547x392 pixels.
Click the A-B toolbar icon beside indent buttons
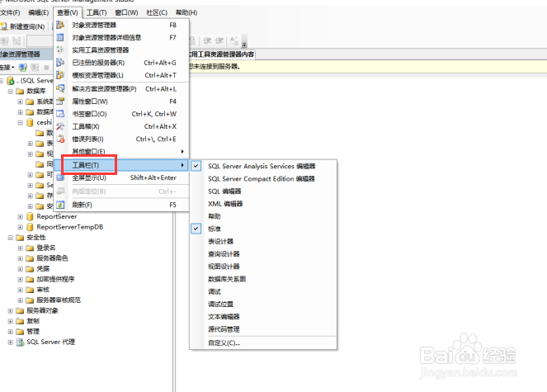click(x=234, y=40)
